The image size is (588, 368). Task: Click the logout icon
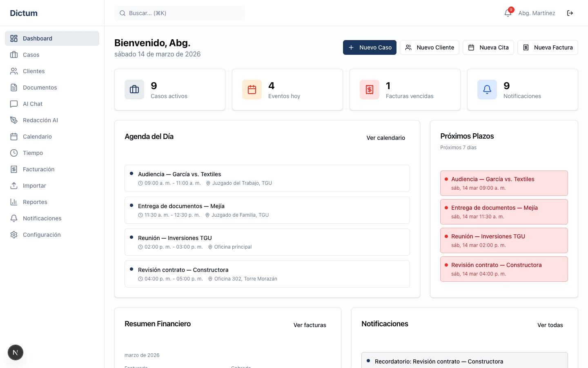(x=570, y=13)
